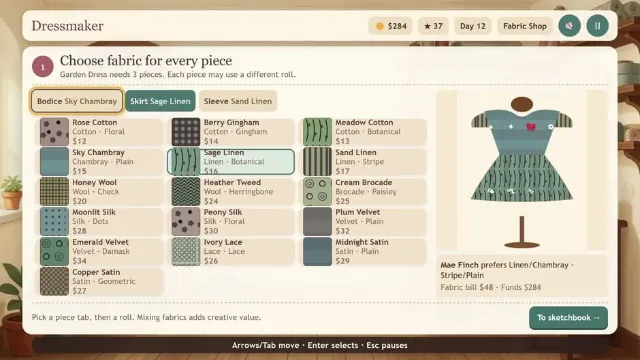Click the Ivory Lace $26 price
Viewport: 640px width, 360px height.
211,261
